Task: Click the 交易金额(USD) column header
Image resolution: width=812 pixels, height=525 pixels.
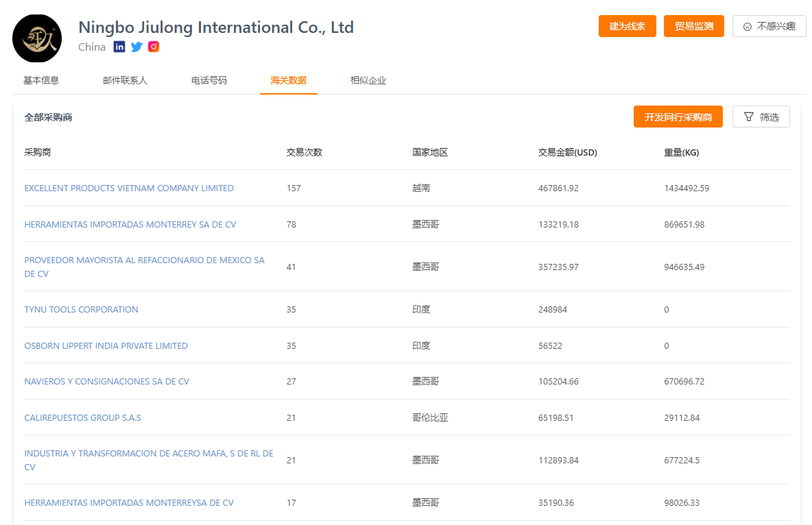Action: click(568, 152)
